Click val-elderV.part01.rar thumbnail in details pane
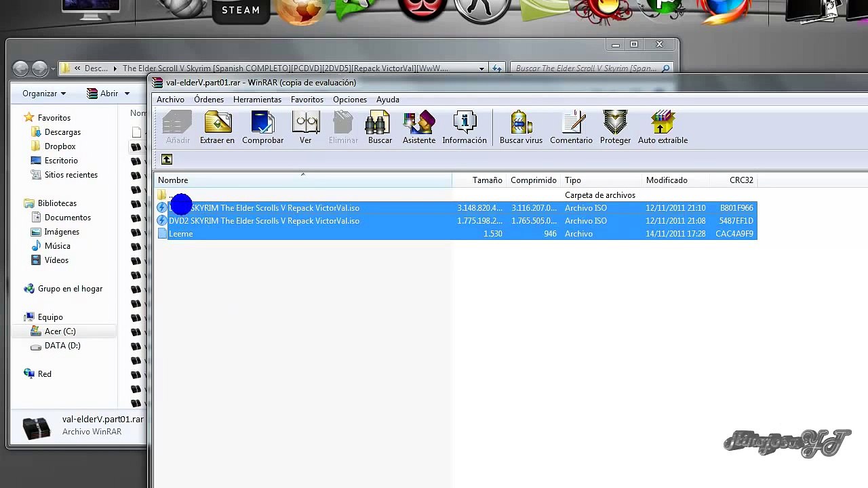This screenshot has height=488, width=868. (x=36, y=427)
